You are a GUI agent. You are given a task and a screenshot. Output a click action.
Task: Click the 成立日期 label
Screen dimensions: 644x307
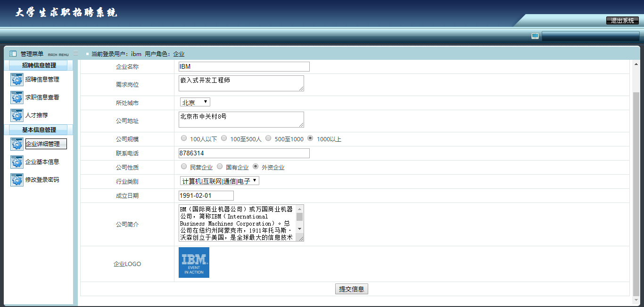(x=127, y=196)
